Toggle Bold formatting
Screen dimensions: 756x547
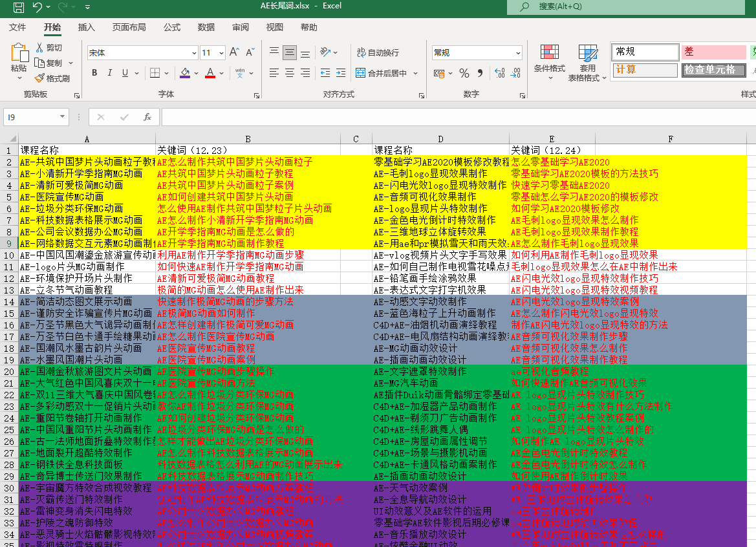[x=94, y=73]
